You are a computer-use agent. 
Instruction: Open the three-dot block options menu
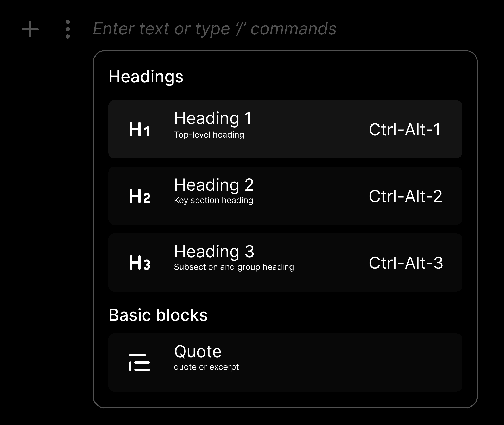(x=68, y=29)
